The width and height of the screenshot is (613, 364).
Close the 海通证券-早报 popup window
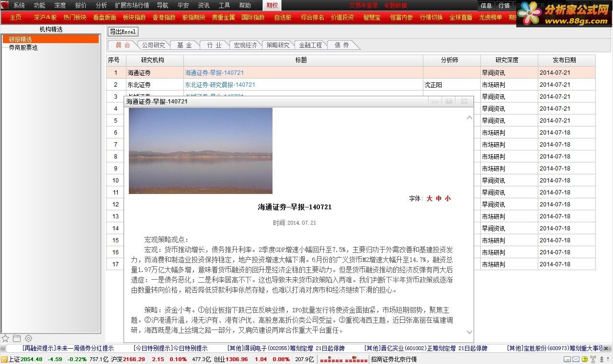click(x=464, y=101)
